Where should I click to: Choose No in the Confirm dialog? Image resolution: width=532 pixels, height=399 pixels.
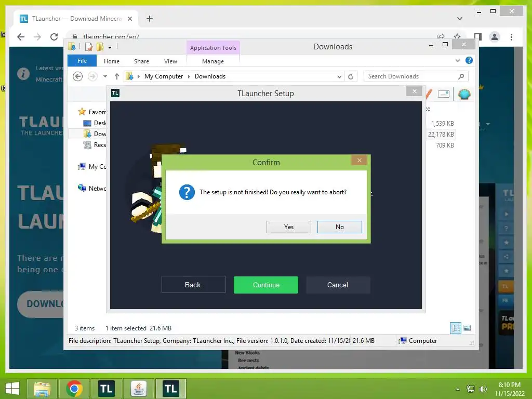pyautogui.click(x=340, y=227)
